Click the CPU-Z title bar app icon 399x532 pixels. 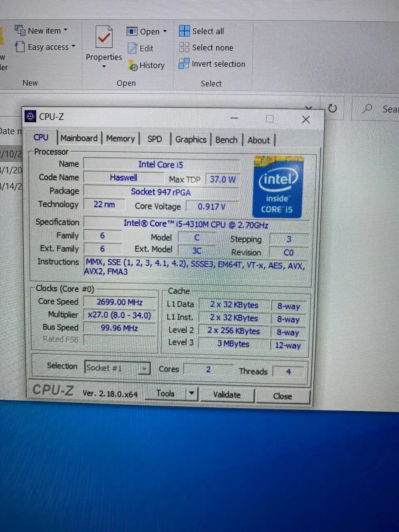[x=30, y=116]
